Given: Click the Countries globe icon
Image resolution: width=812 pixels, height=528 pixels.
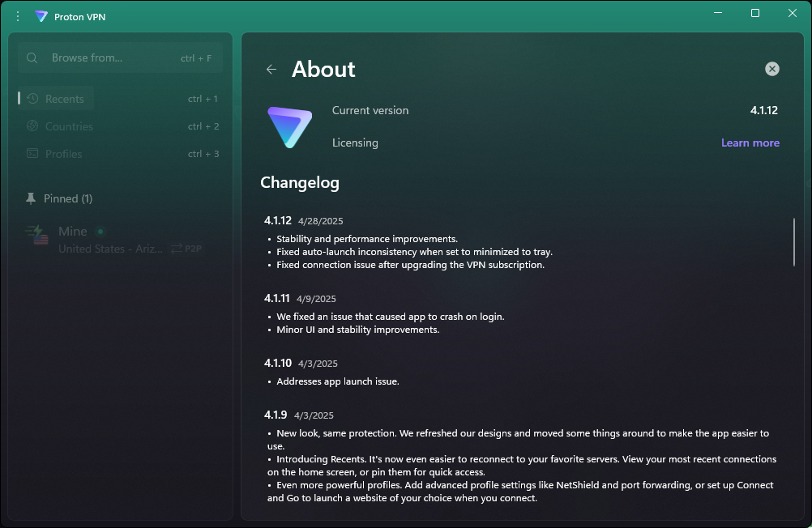Looking at the screenshot, I should pos(32,126).
